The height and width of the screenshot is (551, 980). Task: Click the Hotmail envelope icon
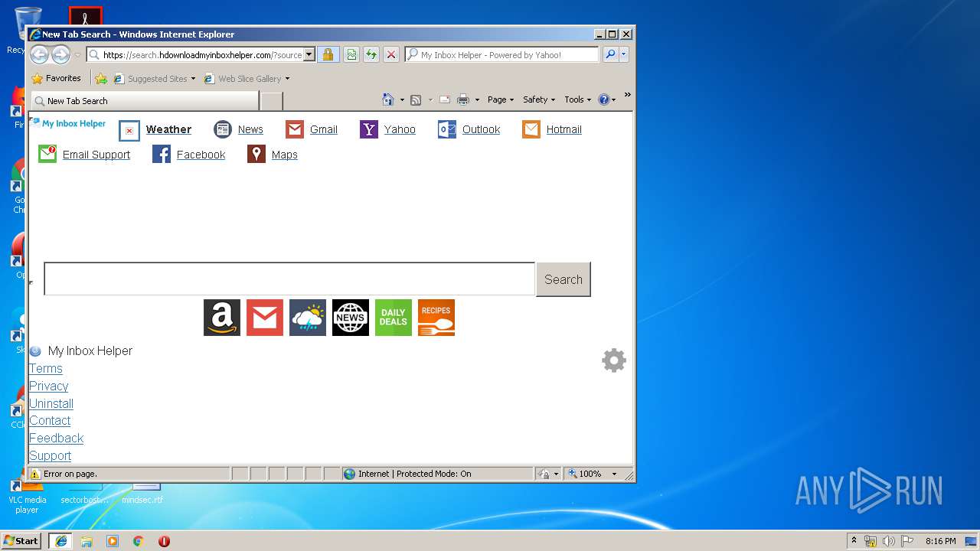click(x=531, y=129)
